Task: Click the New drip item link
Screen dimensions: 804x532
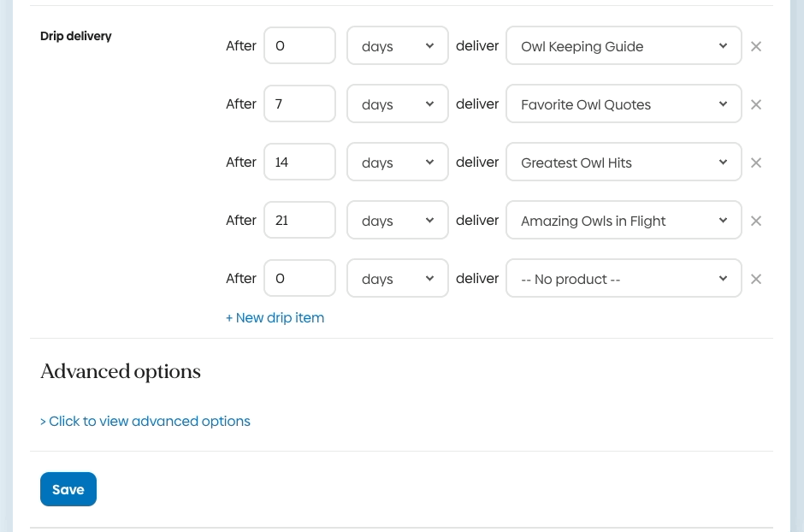Action: coord(275,317)
